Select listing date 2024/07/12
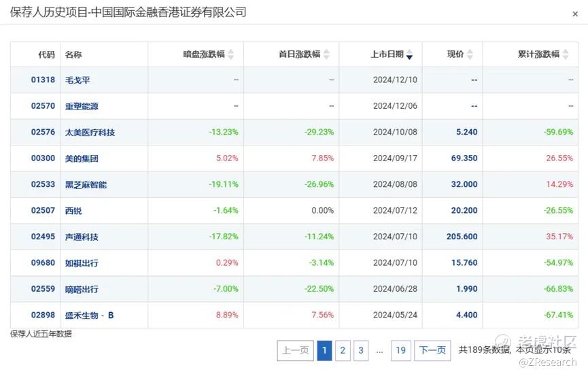The height and width of the screenshot is (376, 588). (x=395, y=211)
